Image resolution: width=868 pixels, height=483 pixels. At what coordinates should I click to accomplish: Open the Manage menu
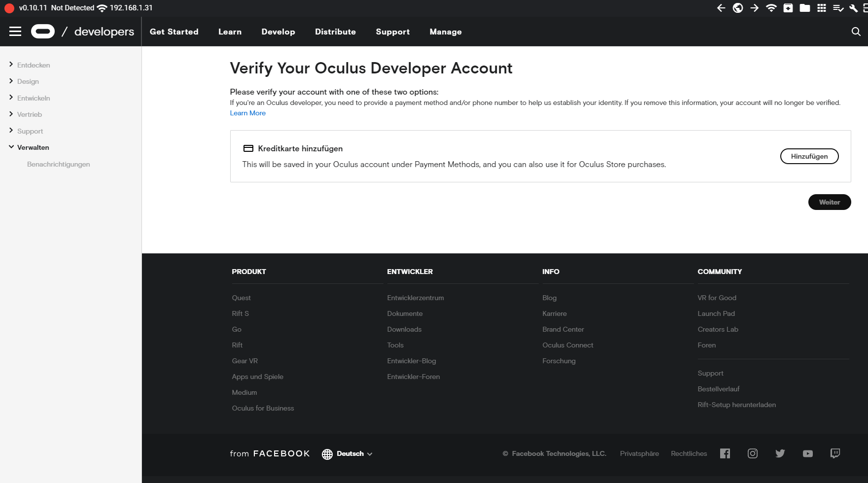coord(446,32)
